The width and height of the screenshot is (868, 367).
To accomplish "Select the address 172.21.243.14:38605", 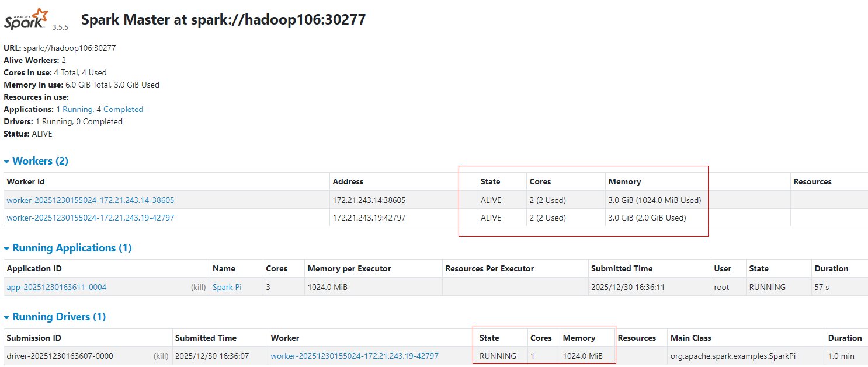I will 369,200.
